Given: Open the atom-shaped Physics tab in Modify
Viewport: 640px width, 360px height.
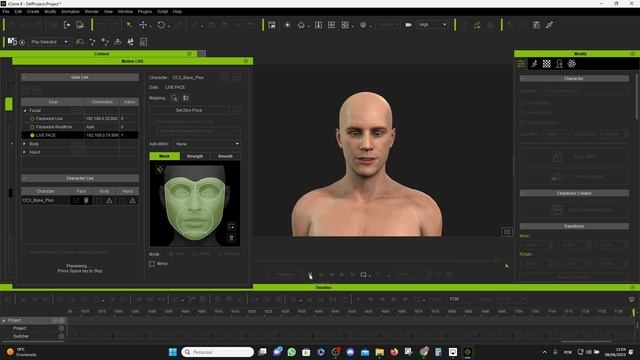Looking at the screenshot, I should pos(572,64).
